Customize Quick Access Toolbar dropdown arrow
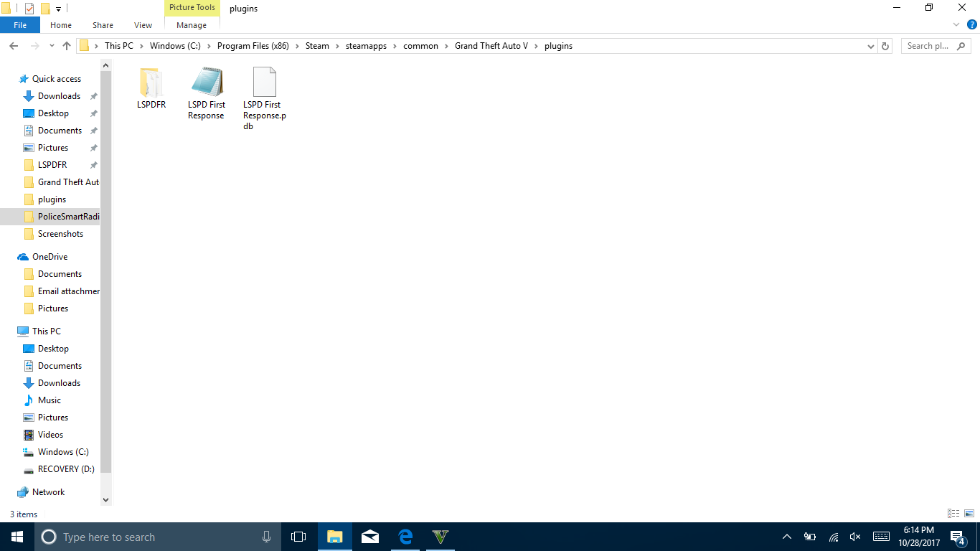 click(x=58, y=9)
